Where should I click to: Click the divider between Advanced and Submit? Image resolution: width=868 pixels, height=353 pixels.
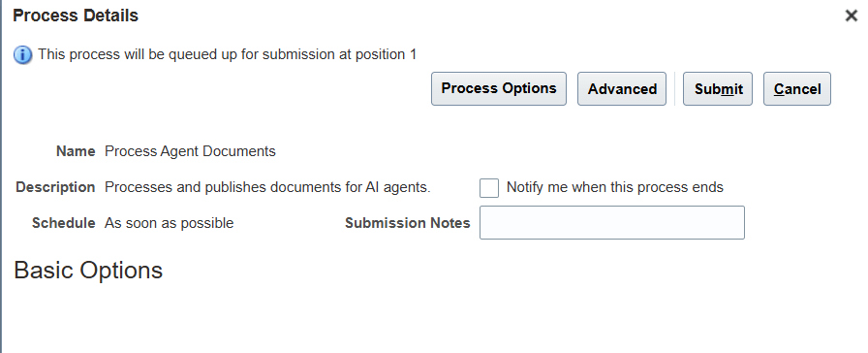675,88
